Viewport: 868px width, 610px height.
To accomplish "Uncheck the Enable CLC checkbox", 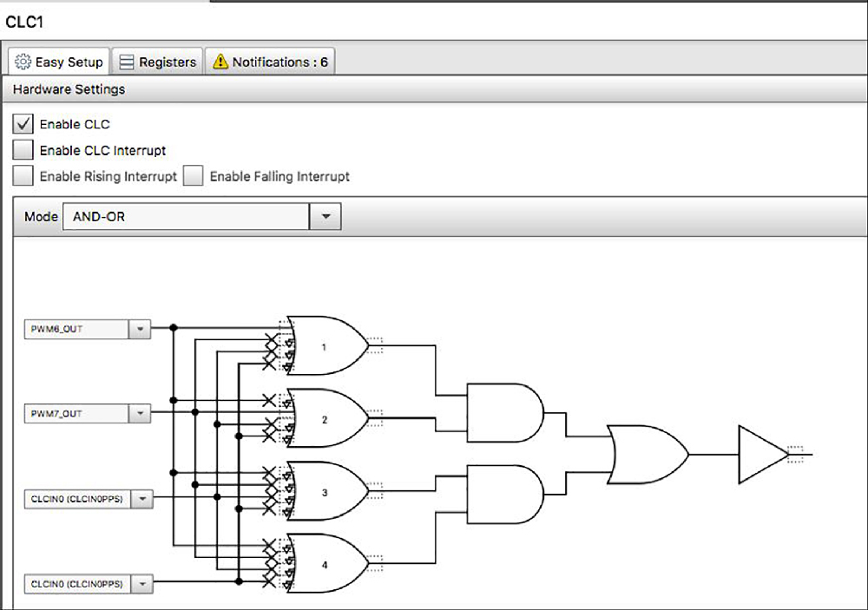I will point(23,124).
